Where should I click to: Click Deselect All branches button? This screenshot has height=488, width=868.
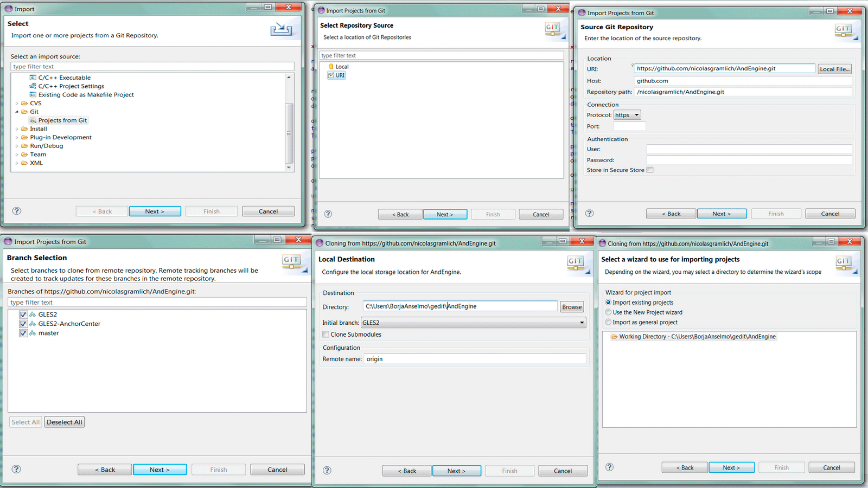coord(65,422)
